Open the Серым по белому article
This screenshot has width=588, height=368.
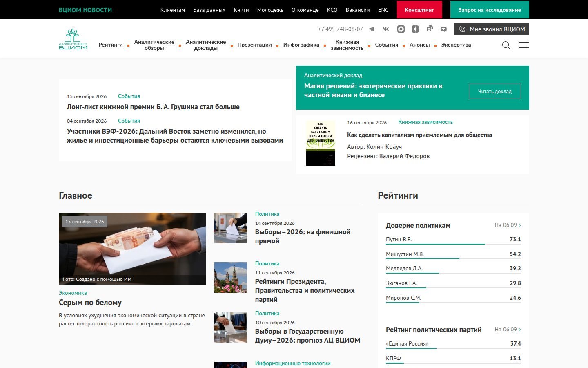(x=90, y=303)
